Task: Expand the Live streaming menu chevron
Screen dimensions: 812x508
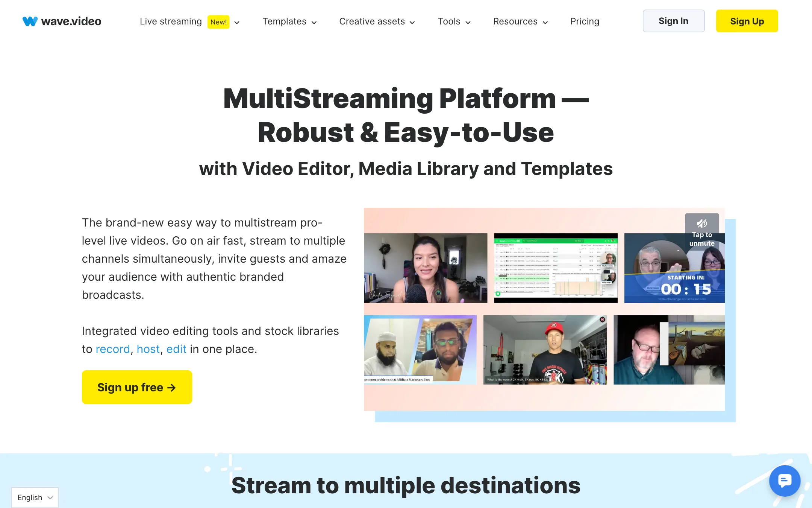Action: click(237, 22)
